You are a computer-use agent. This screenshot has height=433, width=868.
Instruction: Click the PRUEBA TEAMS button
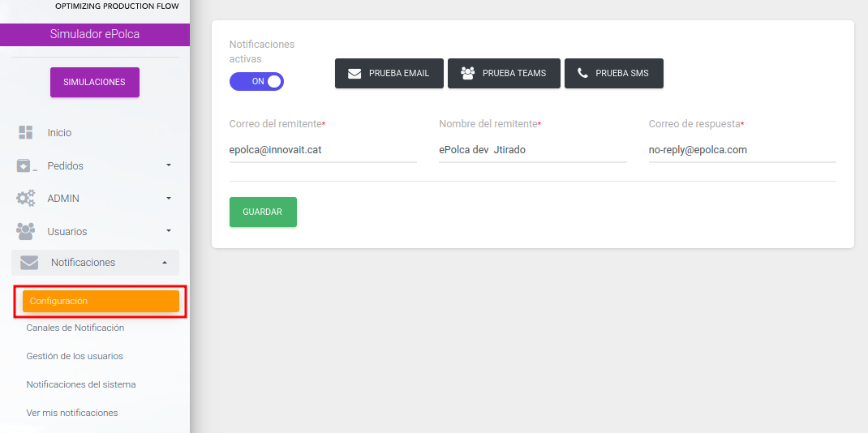pyautogui.click(x=504, y=74)
